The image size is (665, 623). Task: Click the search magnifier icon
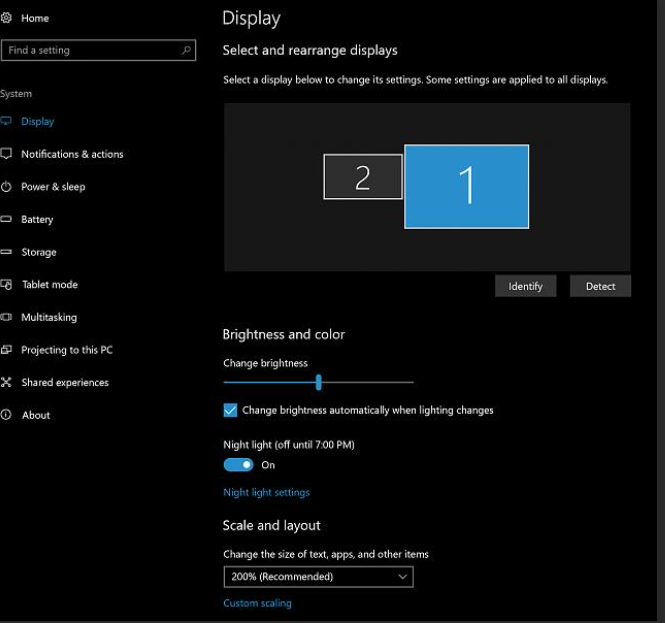[x=186, y=50]
